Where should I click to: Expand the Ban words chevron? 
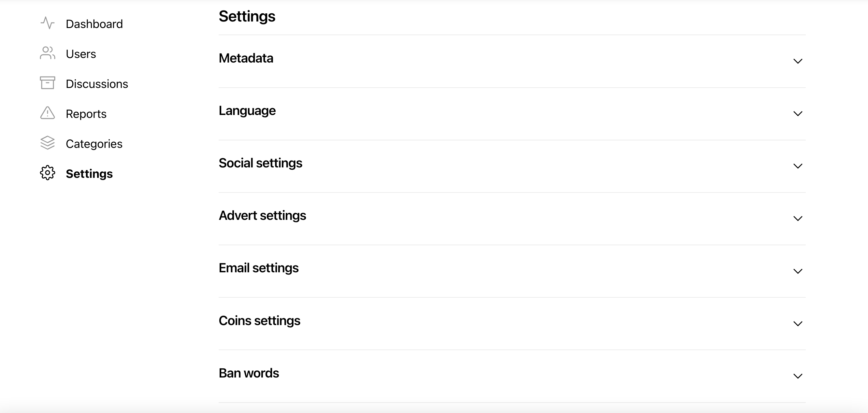click(x=798, y=376)
